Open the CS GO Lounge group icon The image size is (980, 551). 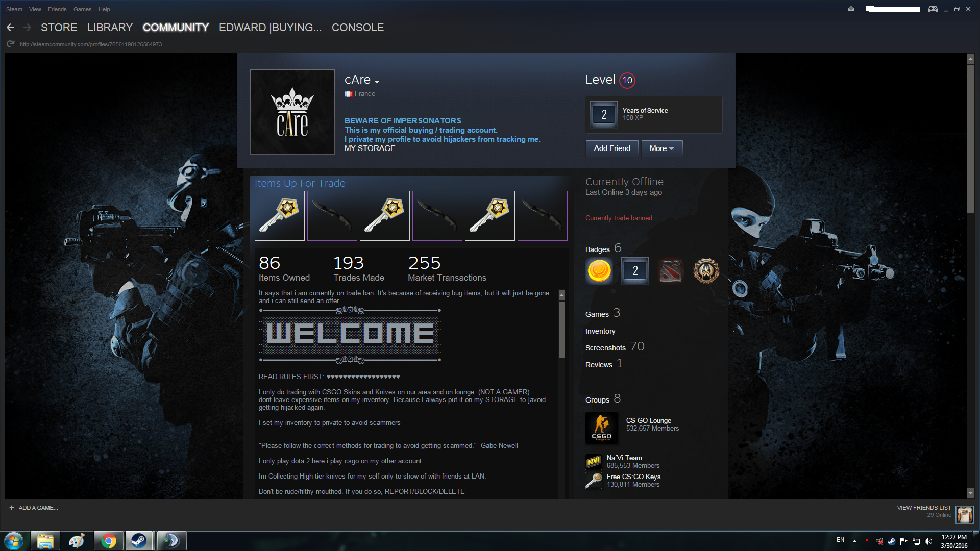pyautogui.click(x=602, y=428)
